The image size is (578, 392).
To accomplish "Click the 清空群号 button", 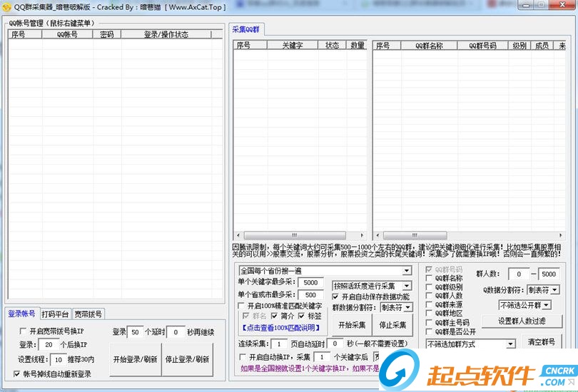I will 542,341.
